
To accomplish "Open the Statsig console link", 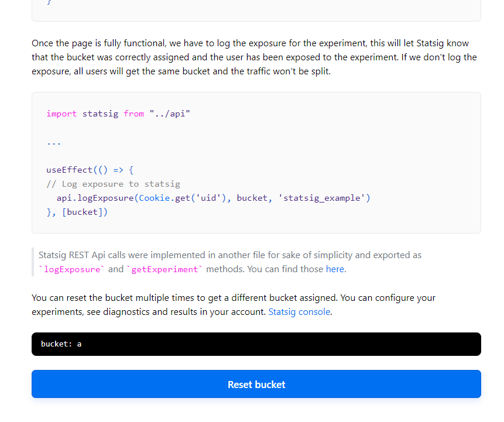I will (x=299, y=312).
